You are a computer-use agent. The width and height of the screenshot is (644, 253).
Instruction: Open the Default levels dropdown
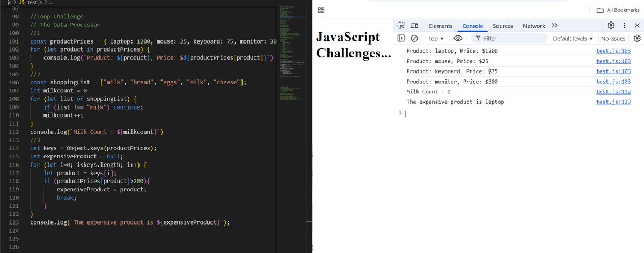pyautogui.click(x=573, y=39)
